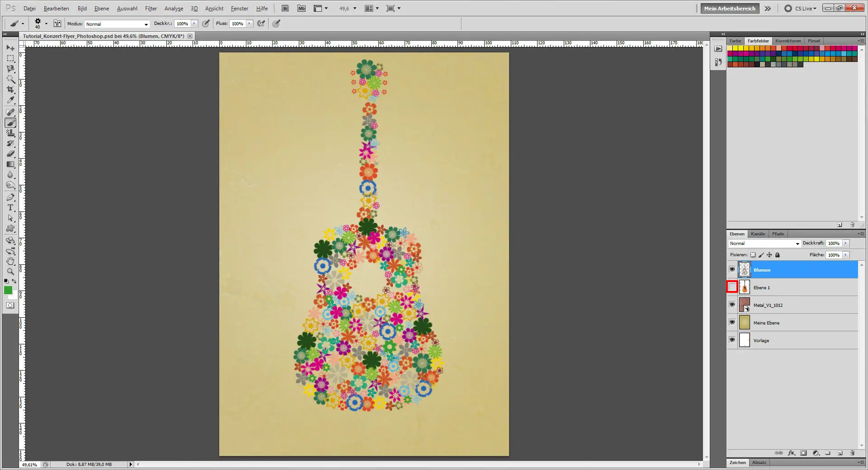The height and width of the screenshot is (470, 868).
Task: Switch to the Kanäle tab
Action: 758,234
